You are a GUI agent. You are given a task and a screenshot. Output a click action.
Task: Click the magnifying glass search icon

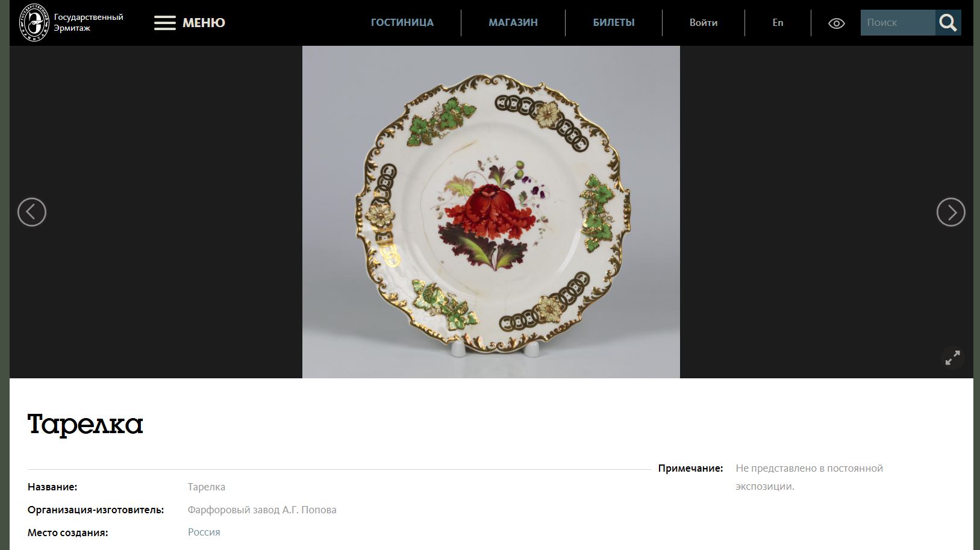[x=948, y=23]
